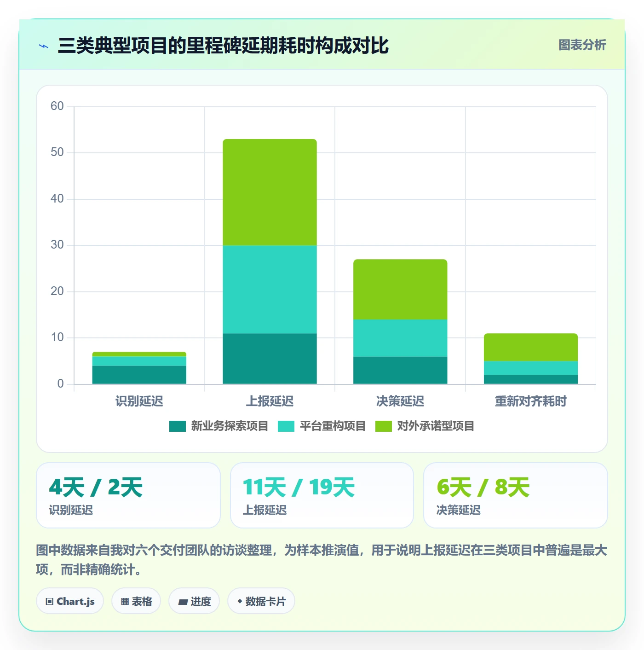The image size is (644, 650).
Task: Click the light-green segment of the 决策延迟 bar
Action: click(x=400, y=290)
